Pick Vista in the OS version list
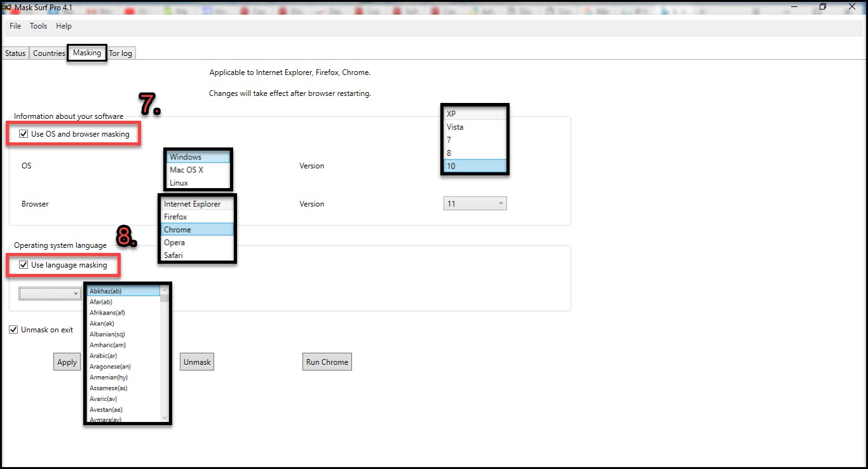Viewport: 868px width, 469px height. click(475, 126)
